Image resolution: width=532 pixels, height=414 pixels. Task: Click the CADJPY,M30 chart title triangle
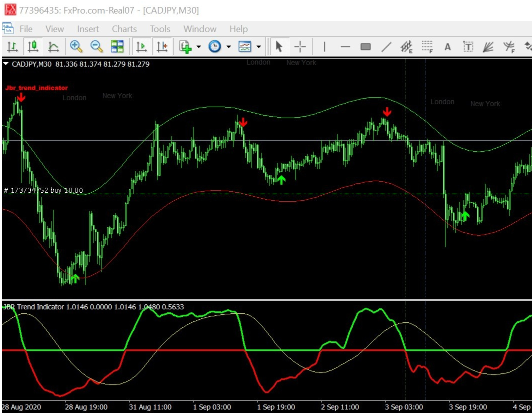coord(6,64)
